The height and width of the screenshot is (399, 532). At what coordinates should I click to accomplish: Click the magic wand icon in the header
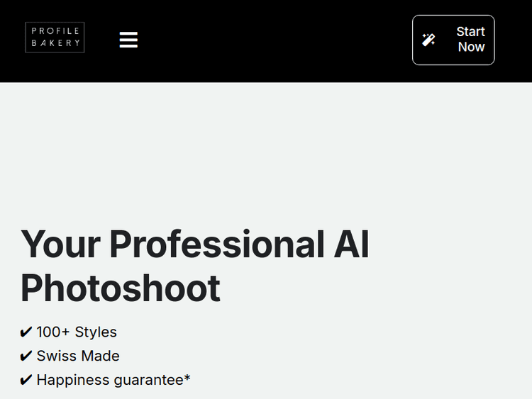click(x=428, y=40)
